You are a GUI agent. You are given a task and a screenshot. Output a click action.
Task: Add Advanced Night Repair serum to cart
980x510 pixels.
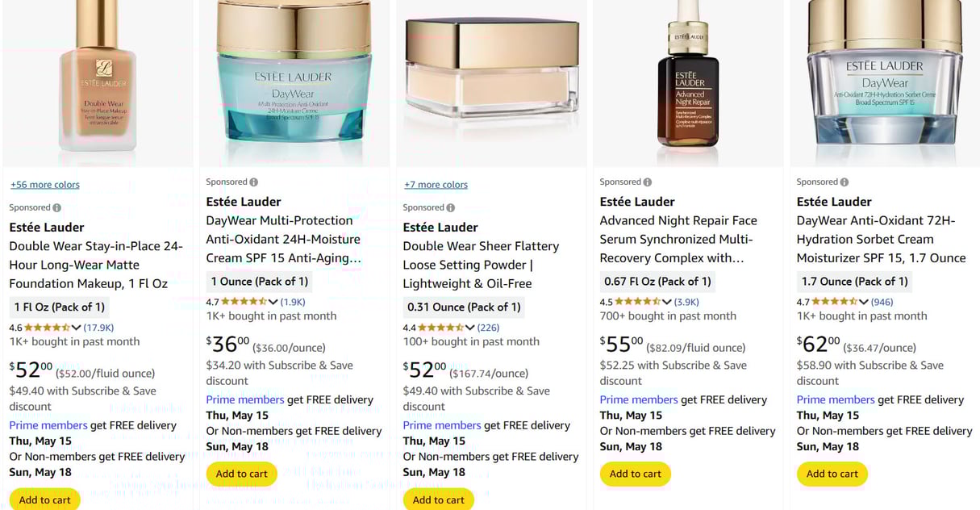pos(636,474)
